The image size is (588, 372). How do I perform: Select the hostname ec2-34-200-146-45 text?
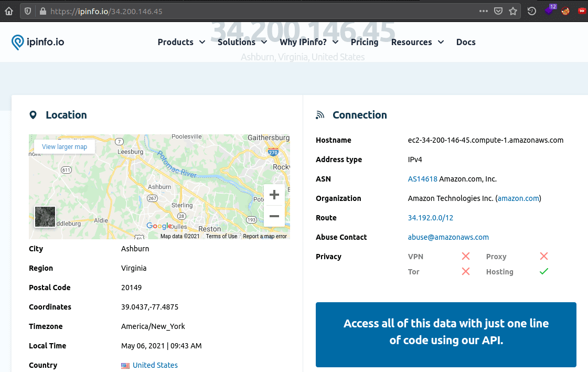point(486,140)
